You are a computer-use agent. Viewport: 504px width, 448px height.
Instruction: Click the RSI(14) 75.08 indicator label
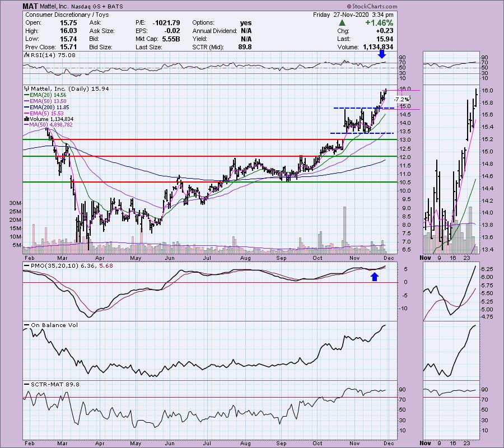pos(53,55)
